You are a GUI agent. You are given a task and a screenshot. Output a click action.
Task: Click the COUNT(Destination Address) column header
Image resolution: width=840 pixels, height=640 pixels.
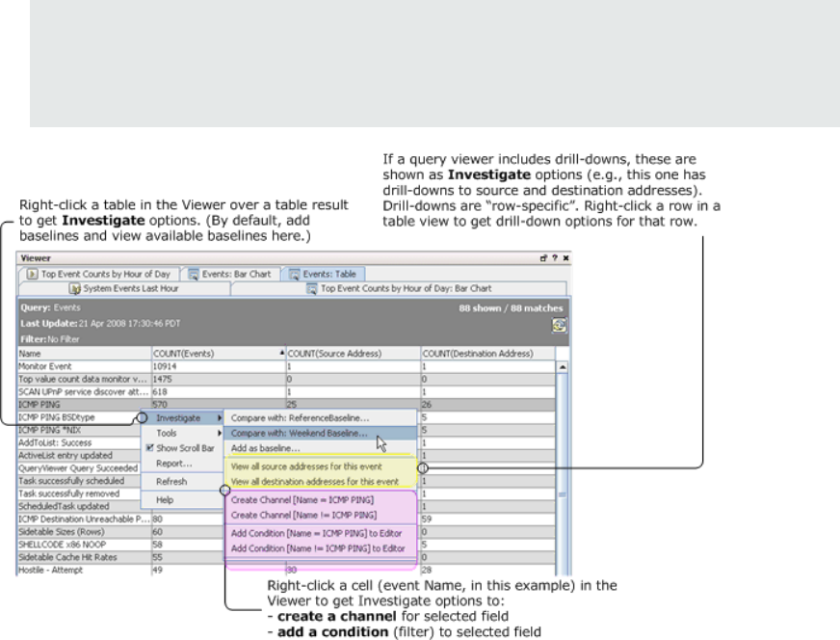(488, 353)
